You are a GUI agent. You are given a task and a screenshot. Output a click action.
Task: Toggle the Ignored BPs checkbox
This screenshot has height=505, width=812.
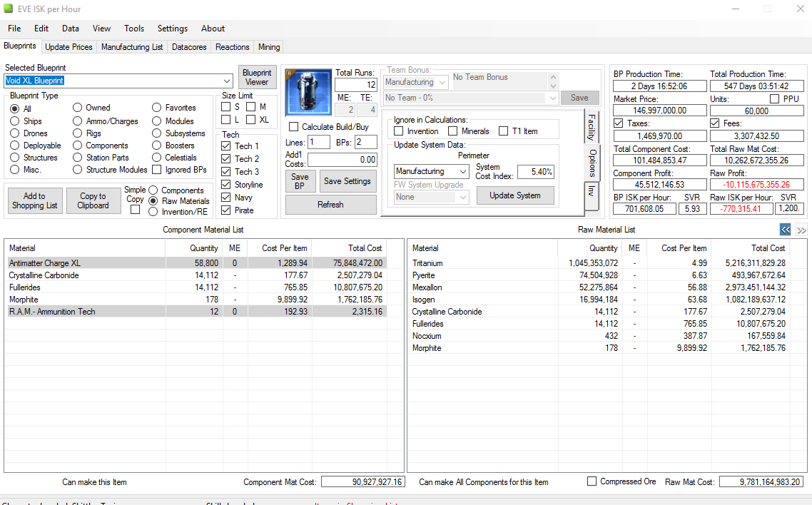tap(156, 170)
